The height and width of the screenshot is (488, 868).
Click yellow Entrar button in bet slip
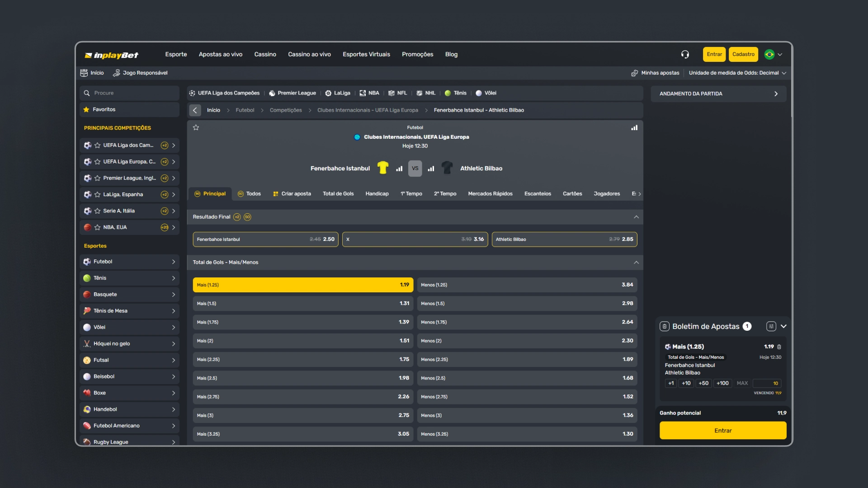pyautogui.click(x=723, y=431)
